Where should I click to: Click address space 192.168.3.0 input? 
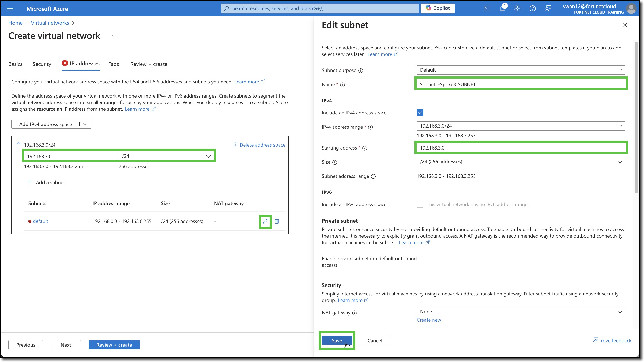[x=70, y=156]
